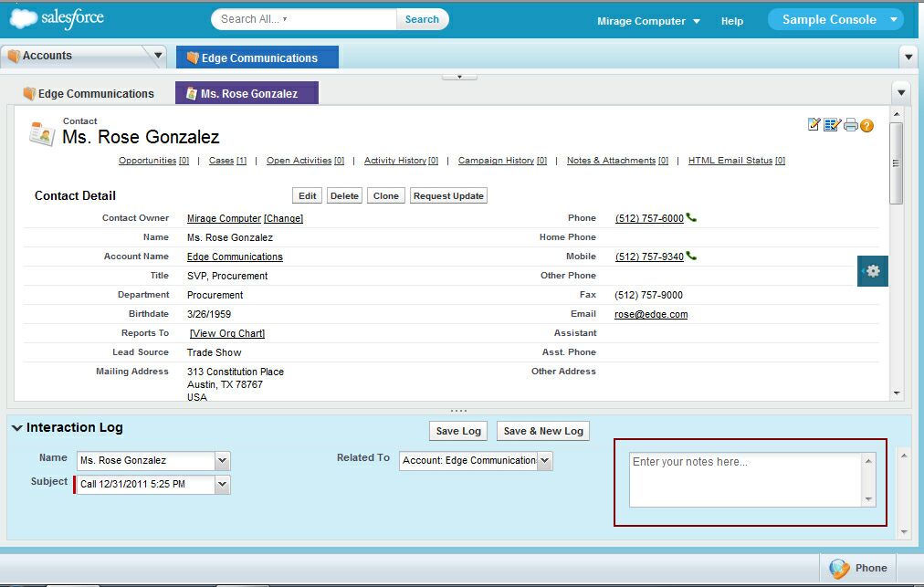Click the Salesforce cloud logo
The height and width of the screenshot is (587, 924).
pyautogui.click(x=57, y=18)
